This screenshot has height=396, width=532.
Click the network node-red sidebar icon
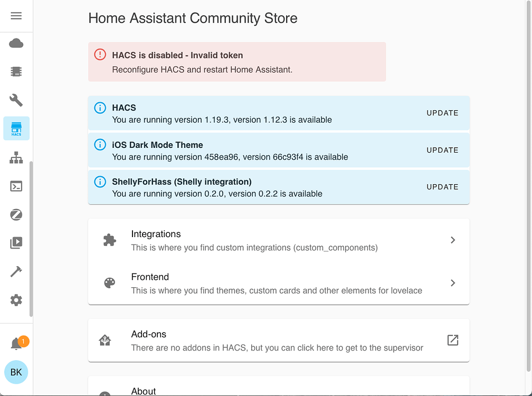[16, 157]
